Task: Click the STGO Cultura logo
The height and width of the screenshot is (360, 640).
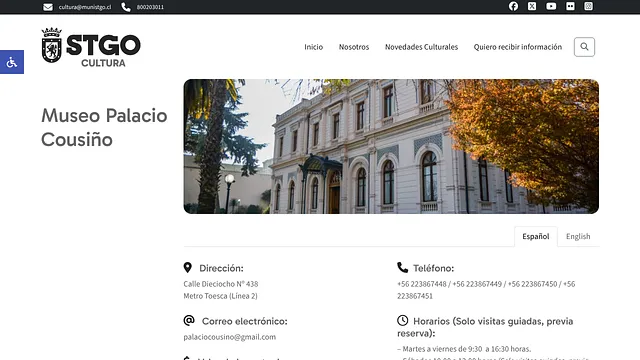Action: pyautogui.click(x=91, y=46)
